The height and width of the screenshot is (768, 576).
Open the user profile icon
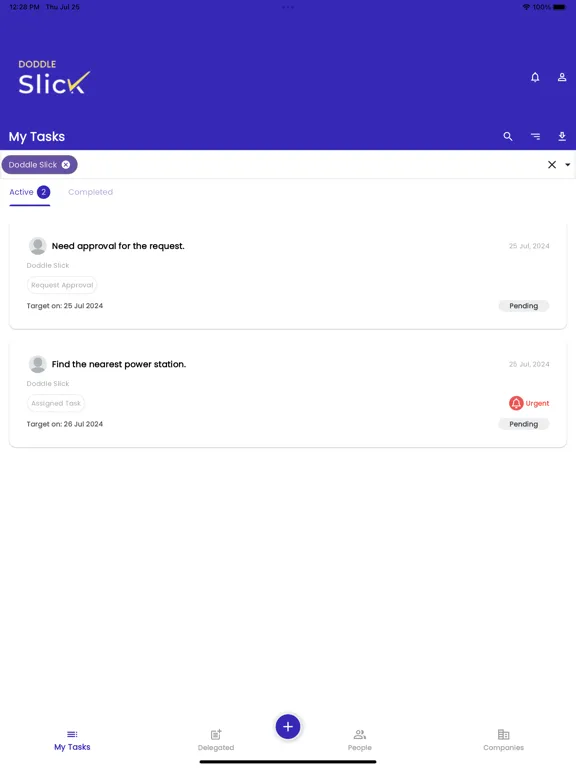click(562, 77)
